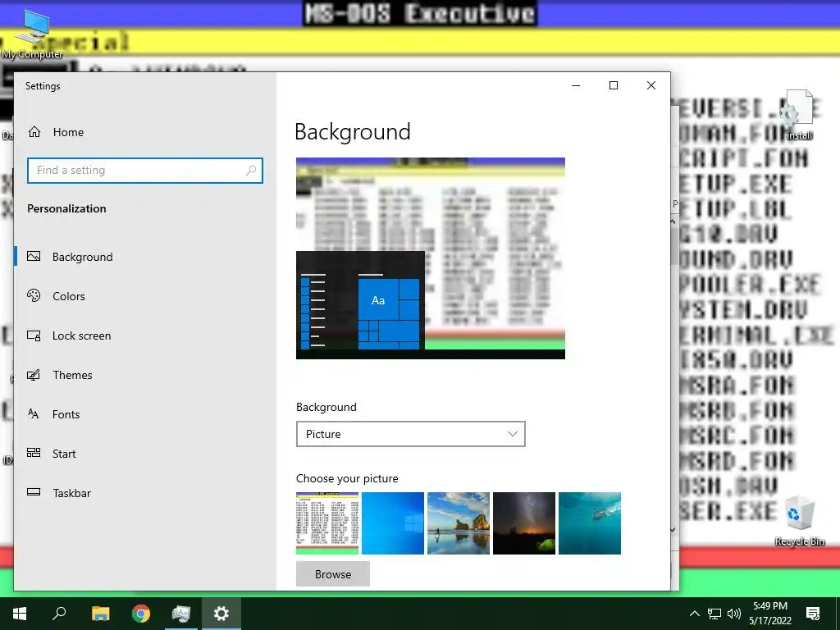
Task: Click the Fonts AA icon
Action: (x=33, y=413)
